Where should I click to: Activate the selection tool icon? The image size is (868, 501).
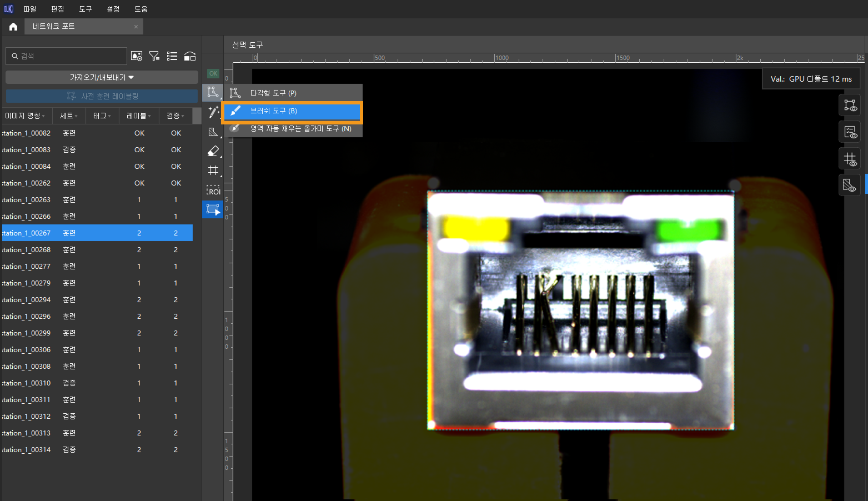213,209
